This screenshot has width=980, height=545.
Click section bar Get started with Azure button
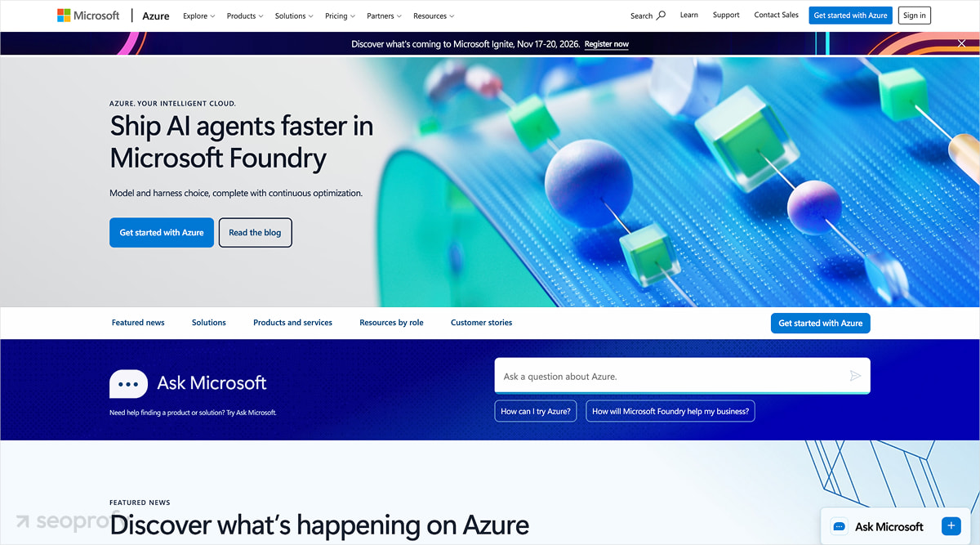click(821, 323)
